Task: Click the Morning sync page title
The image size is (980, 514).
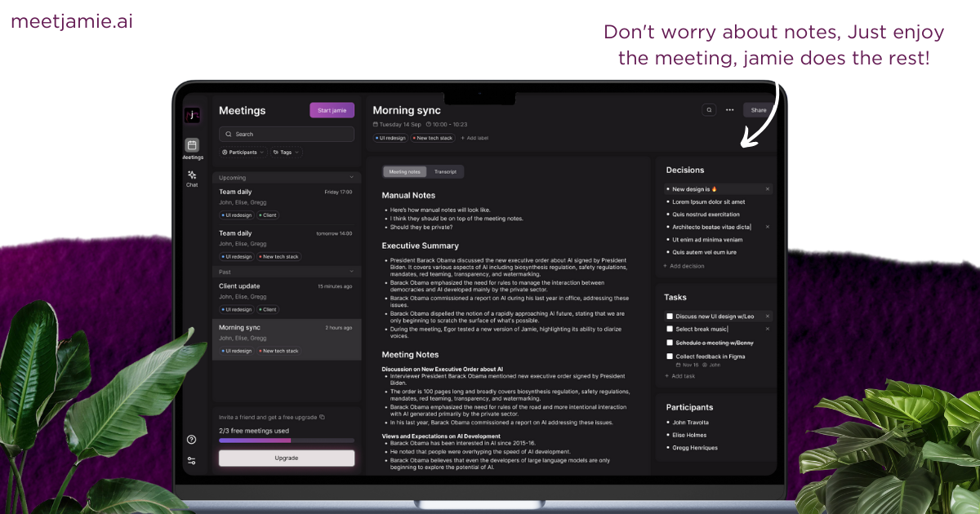Action: click(407, 110)
